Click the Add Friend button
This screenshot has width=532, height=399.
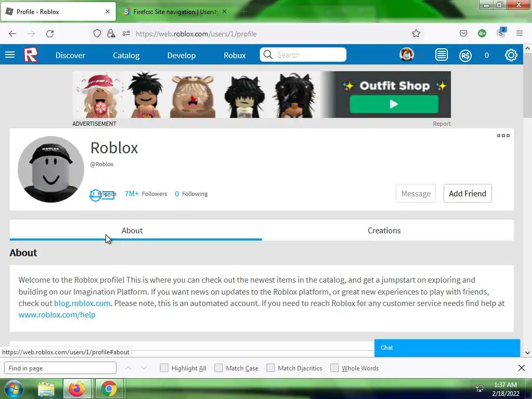(468, 193)
